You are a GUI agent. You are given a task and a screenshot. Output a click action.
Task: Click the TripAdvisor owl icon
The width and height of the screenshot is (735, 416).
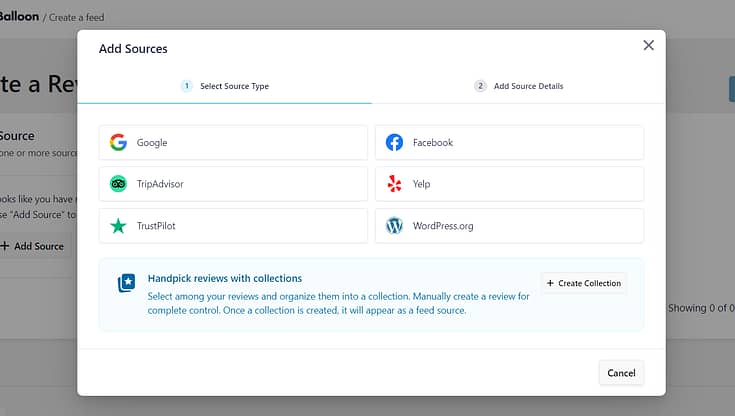click(118, 184)
